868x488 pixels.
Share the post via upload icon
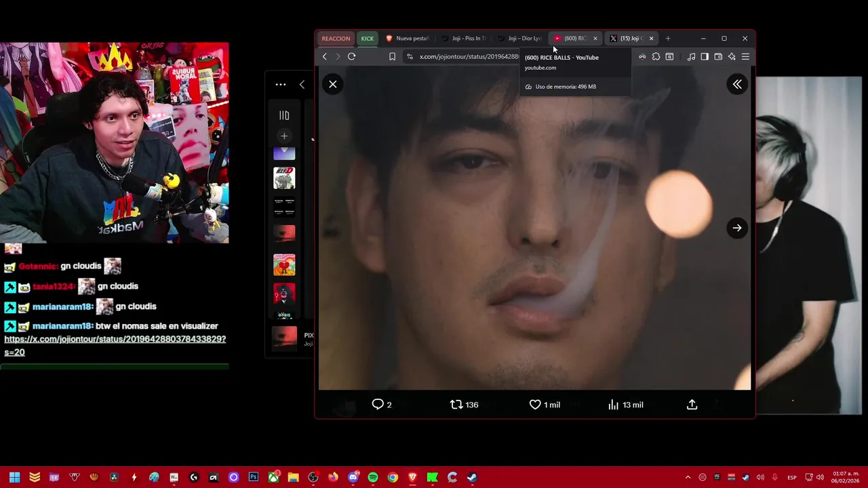(692, 405)
